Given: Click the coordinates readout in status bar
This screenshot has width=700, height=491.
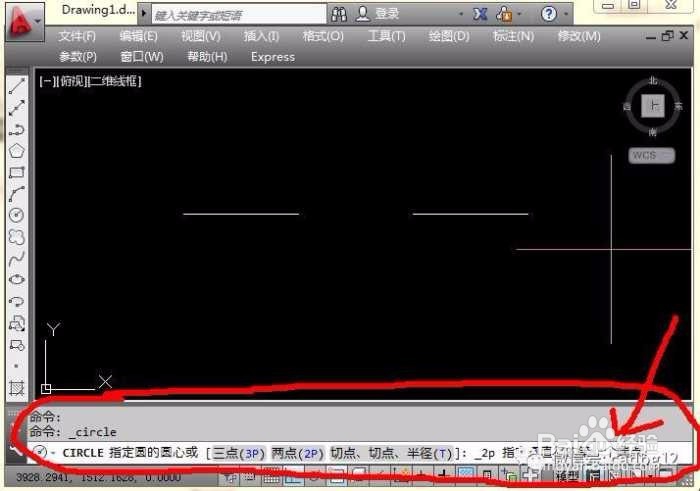Looking at the screenshot, I should tap(98, 477).
